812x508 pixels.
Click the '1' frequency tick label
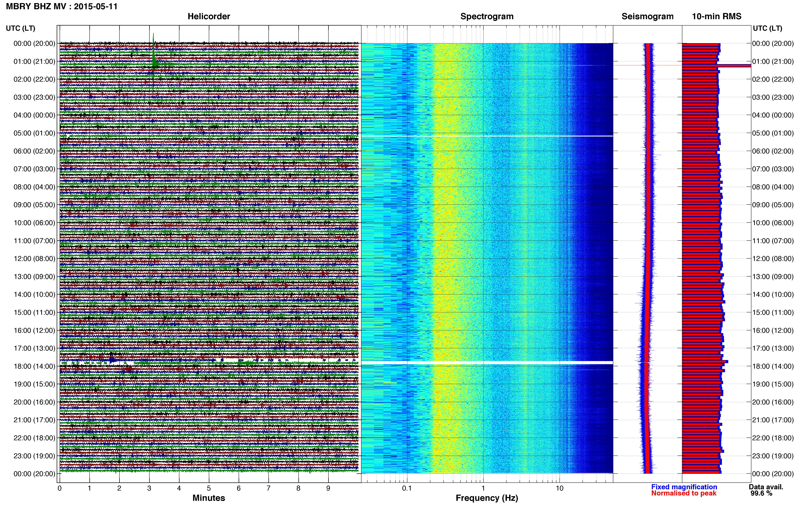483,488
